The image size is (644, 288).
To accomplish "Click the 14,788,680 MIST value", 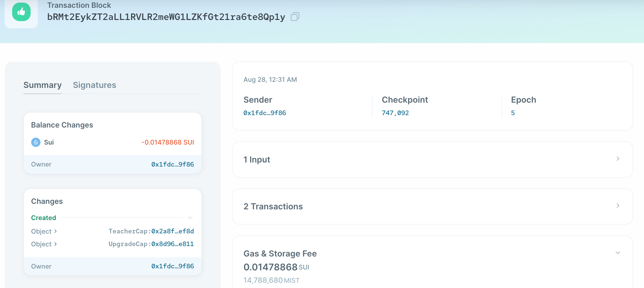I will pyautogui.click(x=271, y=280).
